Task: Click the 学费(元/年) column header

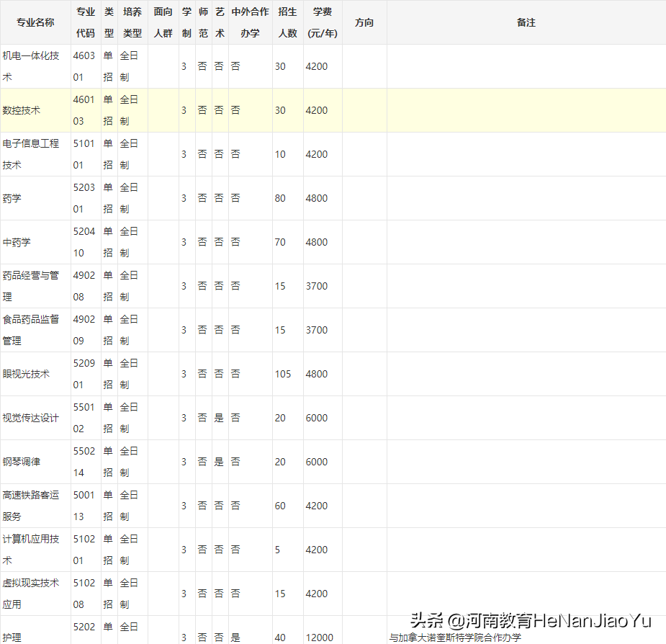Action: [x=322, y=22]
